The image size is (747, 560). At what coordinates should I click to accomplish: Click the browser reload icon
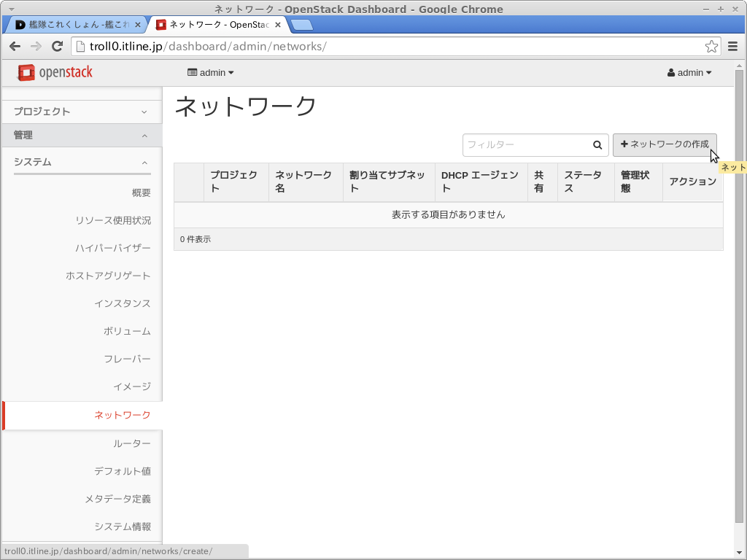[58, 47]
